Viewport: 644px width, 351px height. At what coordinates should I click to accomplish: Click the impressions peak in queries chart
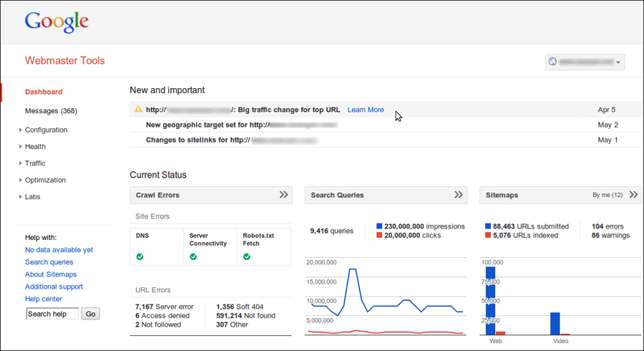click(x=353, y=269)
